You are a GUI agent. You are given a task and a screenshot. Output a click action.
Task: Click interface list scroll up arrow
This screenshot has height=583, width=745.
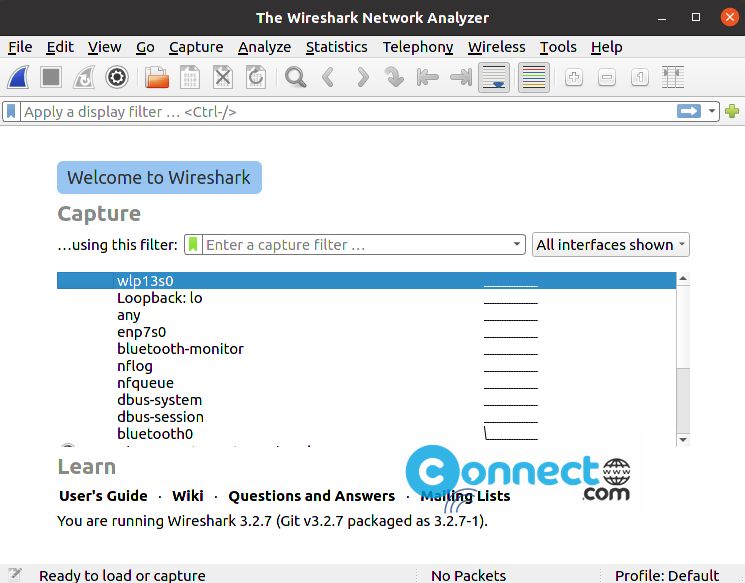(x=683, y=278)
